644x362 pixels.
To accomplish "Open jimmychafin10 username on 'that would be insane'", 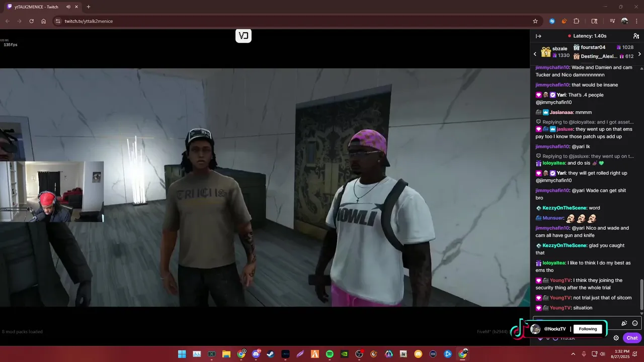I will pos(552,85).
